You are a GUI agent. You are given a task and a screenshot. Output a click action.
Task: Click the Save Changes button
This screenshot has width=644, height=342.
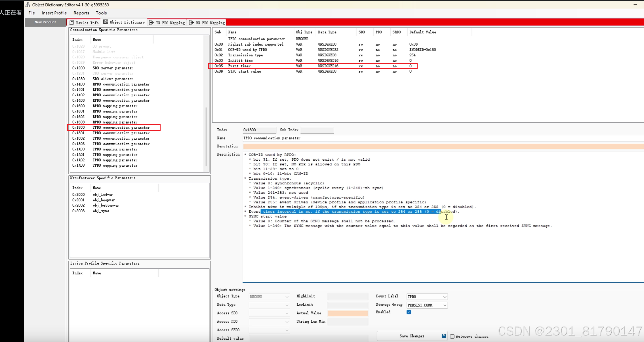[x=411, y=336]
